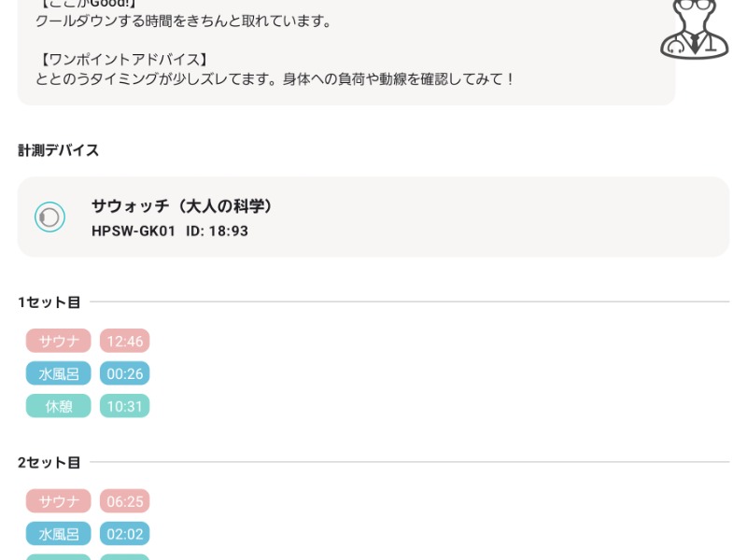Tap the 06:25 sauna time badge
Viewport: 747px width, 560px height.
(125, 501)
